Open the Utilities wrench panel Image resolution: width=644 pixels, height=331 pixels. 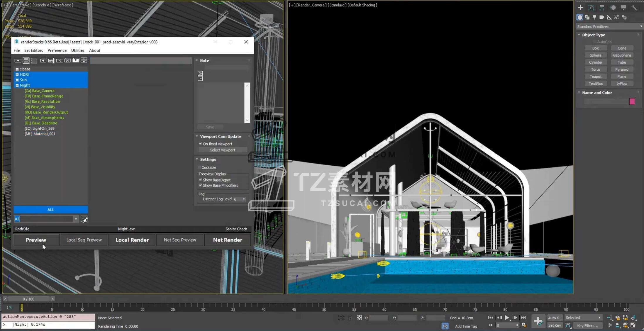click(634, 8)
